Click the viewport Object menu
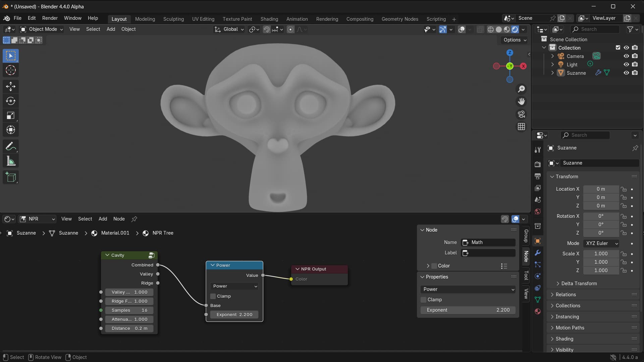This screenshot has width=644, height=362. [x=128, y=29]
